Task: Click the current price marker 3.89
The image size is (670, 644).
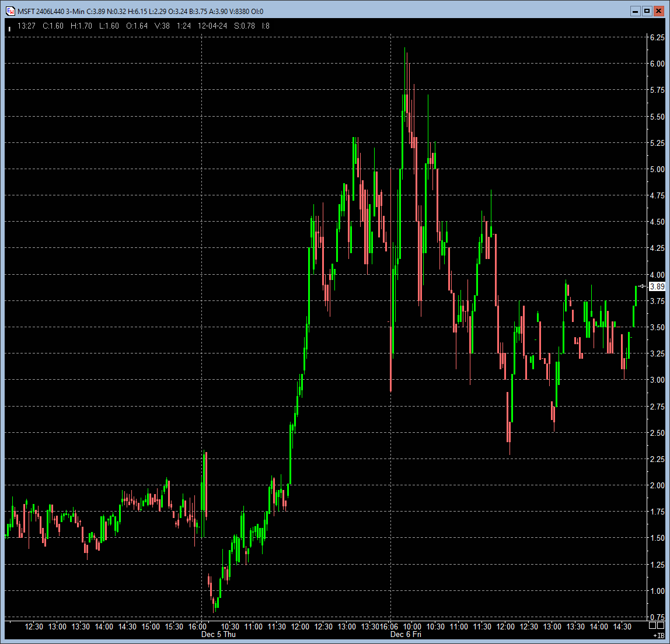Action: coord(657,286)
